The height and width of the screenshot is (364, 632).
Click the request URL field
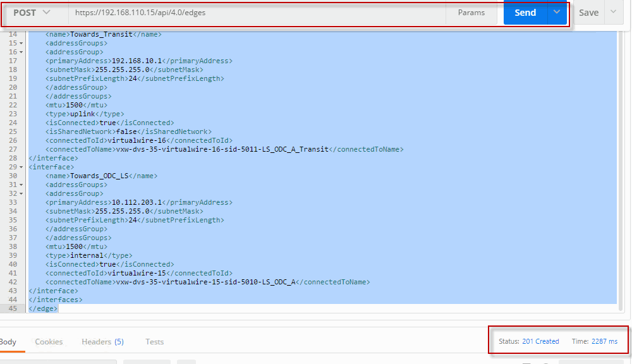(x=253, y=13)
